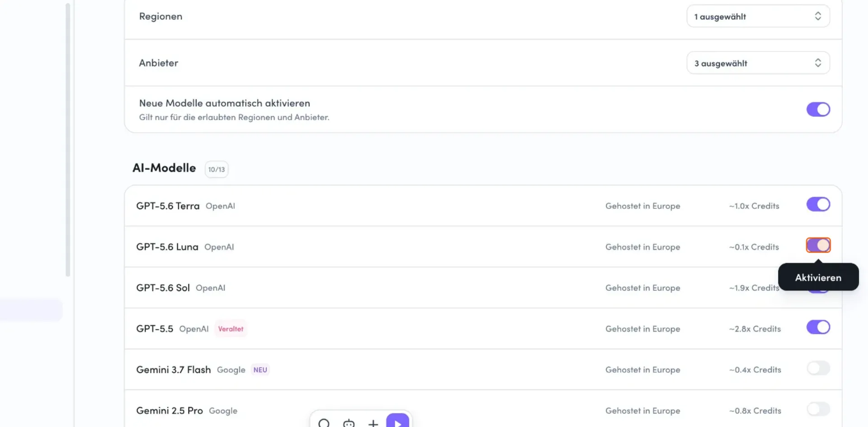Image resolution: width=868 pixels, height=427 pixels.
Task: Toggle 'Neue Modelle automatisch aktivieren' switch
Action: 818,109
